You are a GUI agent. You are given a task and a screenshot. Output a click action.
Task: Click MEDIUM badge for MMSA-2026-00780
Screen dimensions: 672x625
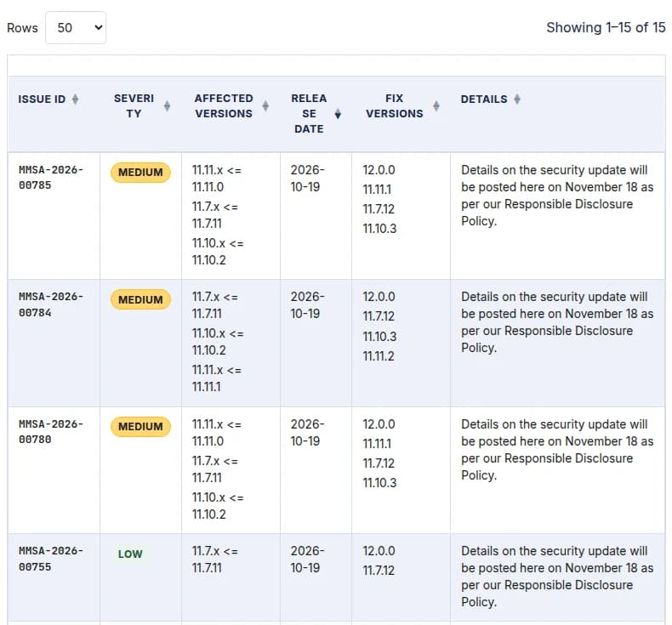(x=140, y=427)
